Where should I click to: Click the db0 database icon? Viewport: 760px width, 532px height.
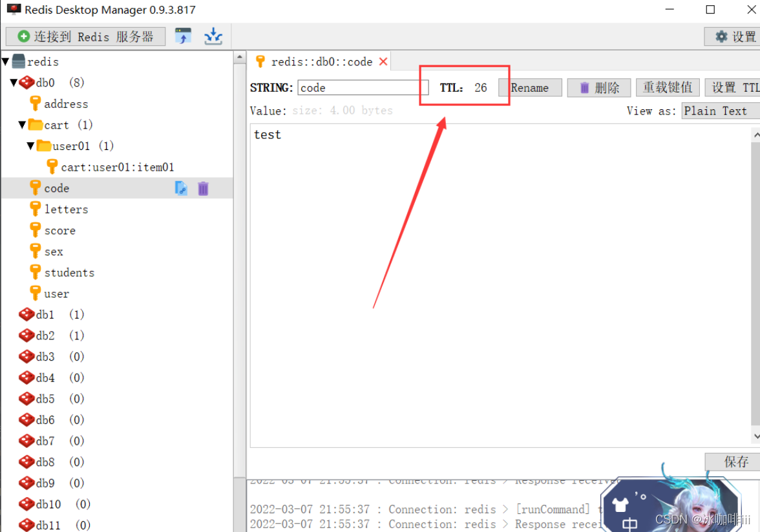point(26,83)
